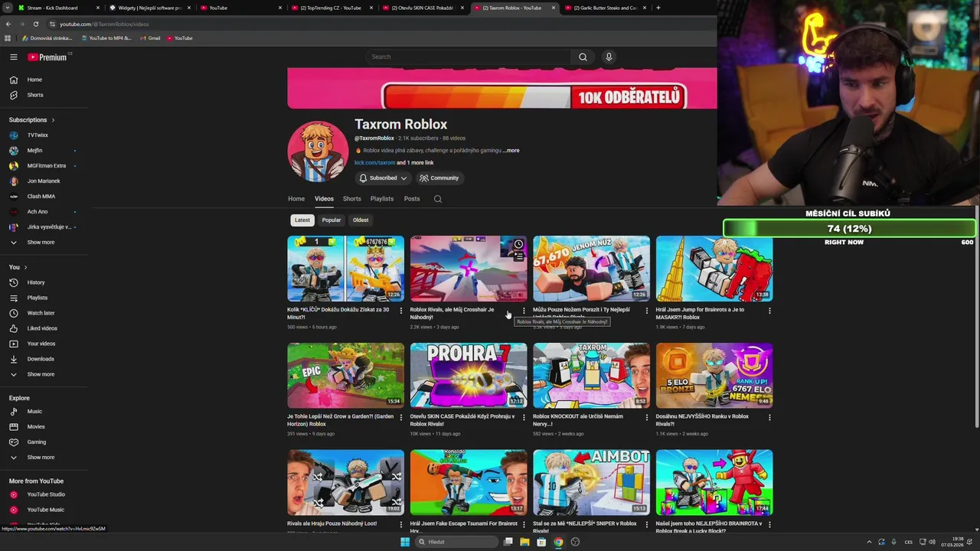Open Liked videos list
This screenshot has height=551, width=980.
click(x=42, y=328)
